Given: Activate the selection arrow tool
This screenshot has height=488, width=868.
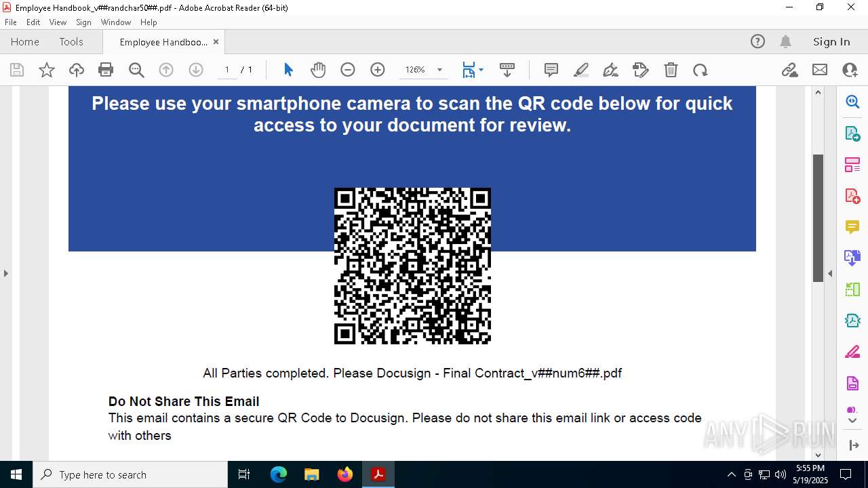Looking at the screenshot, I should [288, 70].
